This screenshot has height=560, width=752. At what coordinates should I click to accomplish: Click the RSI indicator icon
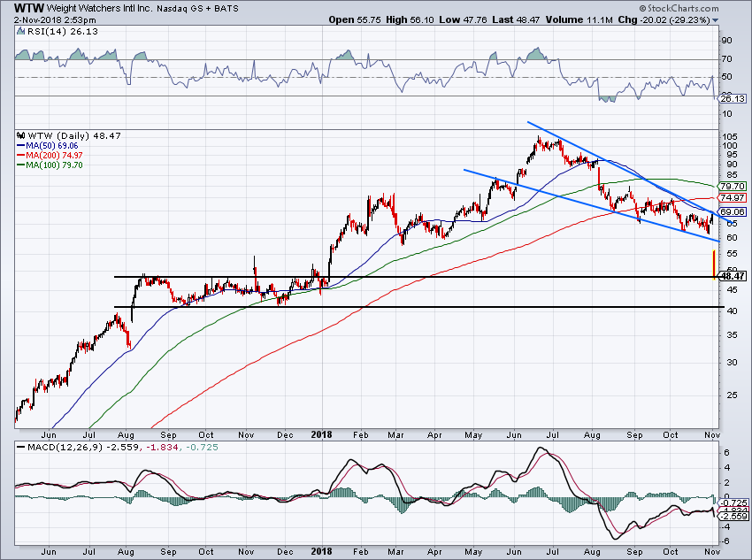pos(20,31)
